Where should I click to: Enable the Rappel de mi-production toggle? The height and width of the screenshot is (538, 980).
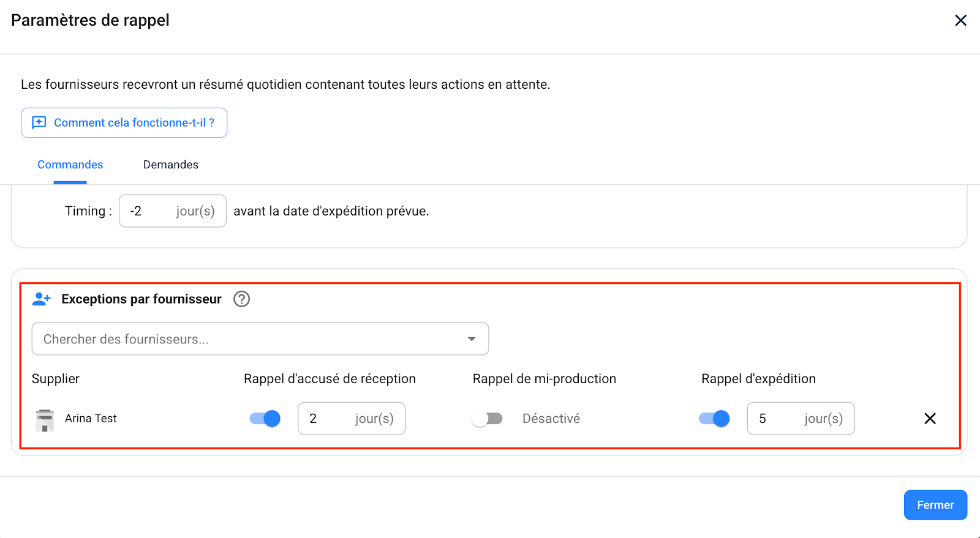coord(487,419)
